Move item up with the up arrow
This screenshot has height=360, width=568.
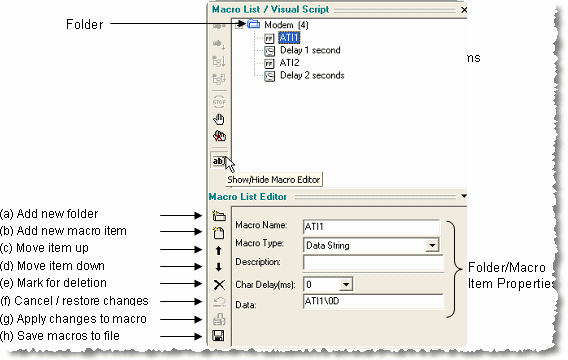pyautogui.click(x=218, y=250)
